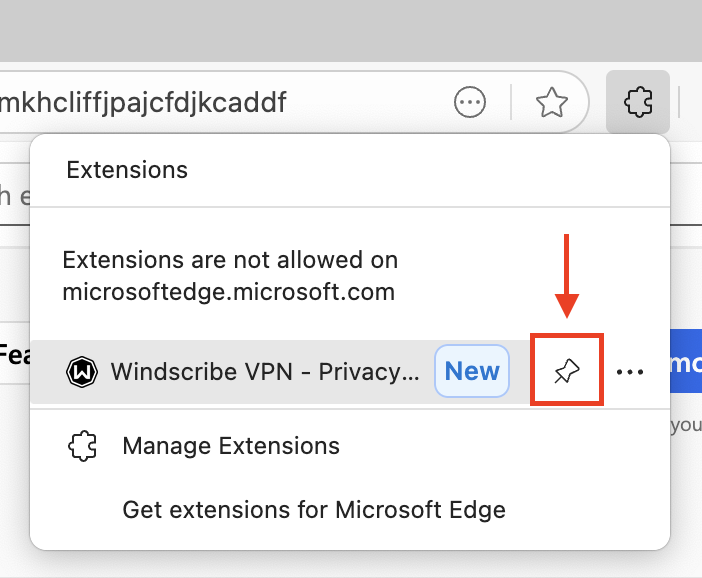Click the "Extensions are not allowed" message
This screenshot has height=578, width=702.
(230, 261)
